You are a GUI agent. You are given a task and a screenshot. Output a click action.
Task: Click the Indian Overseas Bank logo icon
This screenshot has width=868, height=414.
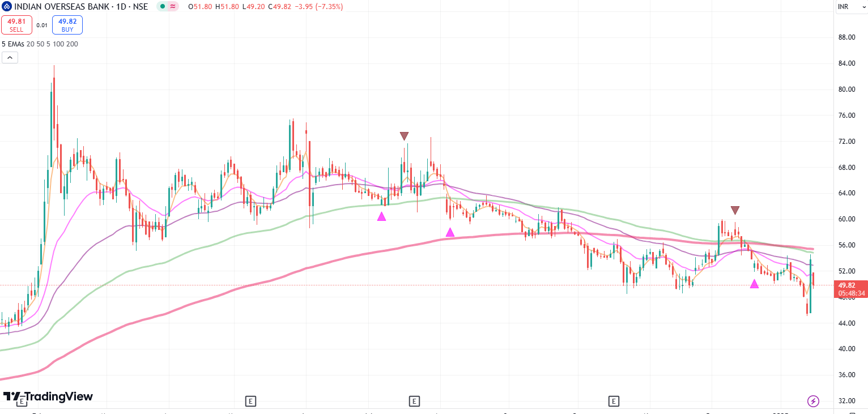click(6, 7)
